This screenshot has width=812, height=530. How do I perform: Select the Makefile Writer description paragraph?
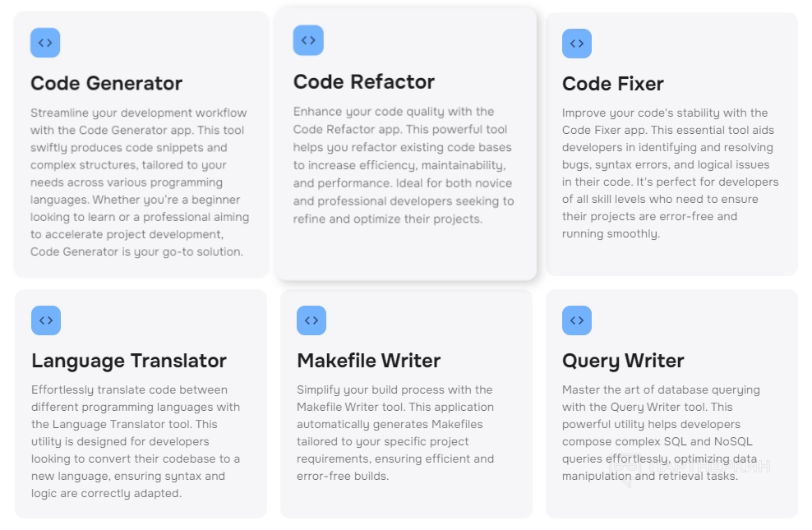(396, 433)
